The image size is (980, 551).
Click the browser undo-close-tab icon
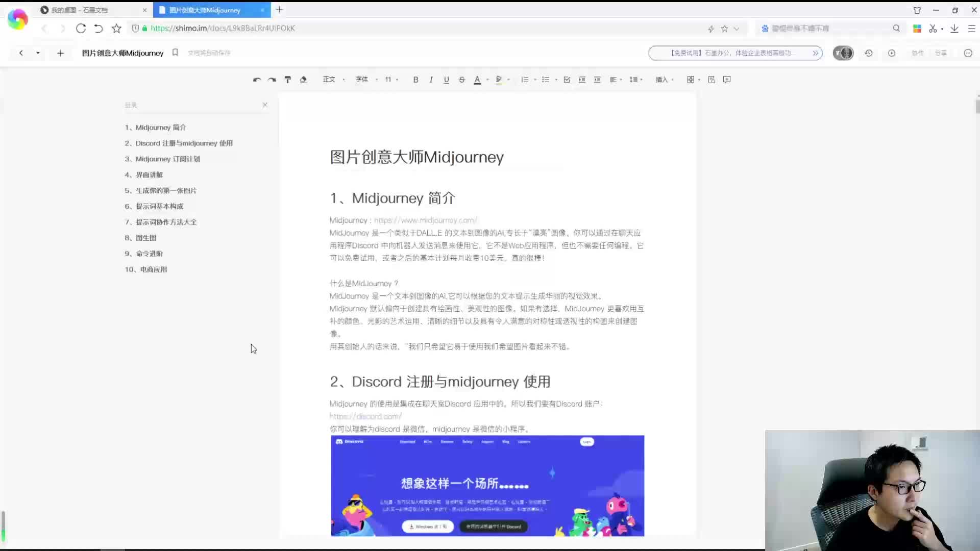click(x=99, y=29)
